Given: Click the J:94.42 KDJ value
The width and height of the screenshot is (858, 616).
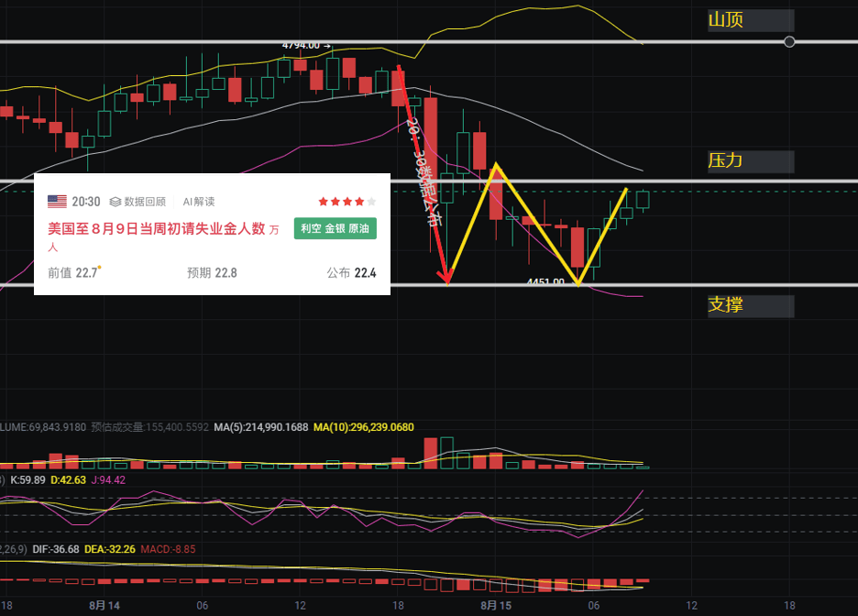Looking at the screenshot, I should (108, 480).
